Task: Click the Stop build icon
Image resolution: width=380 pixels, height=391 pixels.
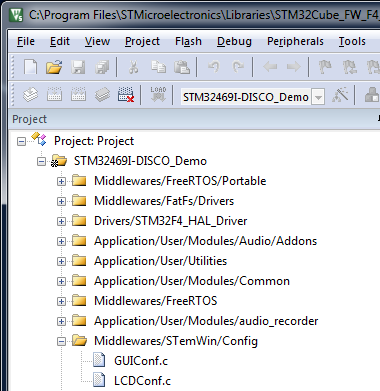Action: 126,95
